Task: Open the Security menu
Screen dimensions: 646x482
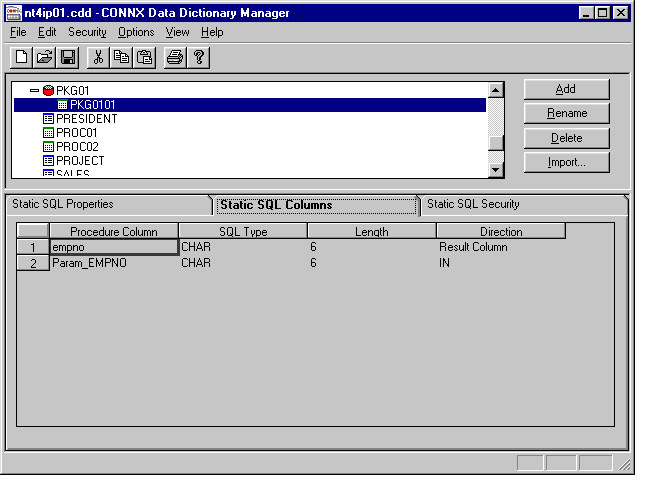Action: [x=87, y=32]
